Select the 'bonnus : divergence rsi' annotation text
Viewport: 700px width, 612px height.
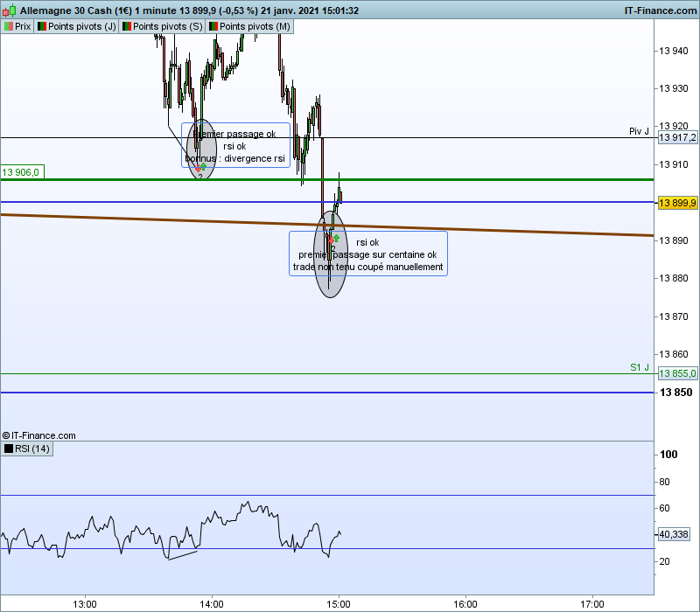(x=234, y=158)
